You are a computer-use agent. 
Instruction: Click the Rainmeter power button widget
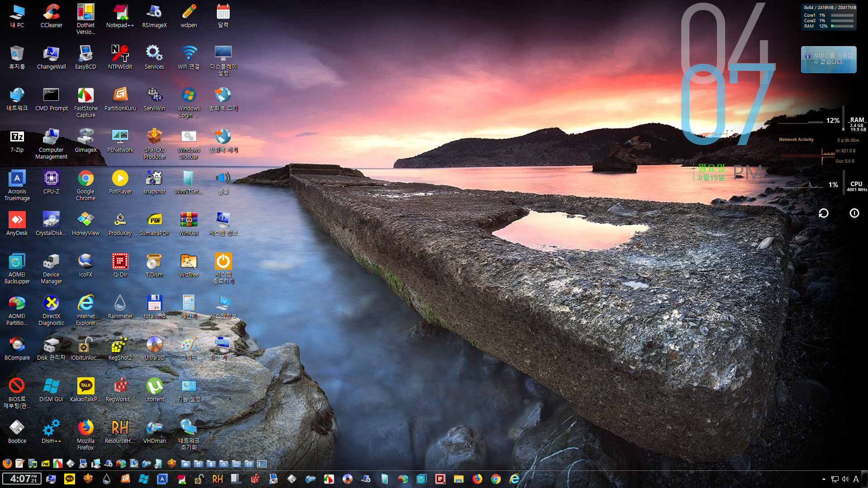854,213
